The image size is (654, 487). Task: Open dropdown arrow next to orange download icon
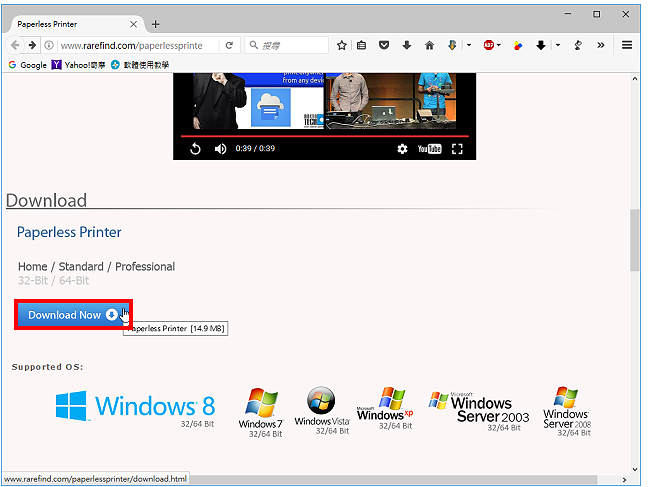pos(469,45)
